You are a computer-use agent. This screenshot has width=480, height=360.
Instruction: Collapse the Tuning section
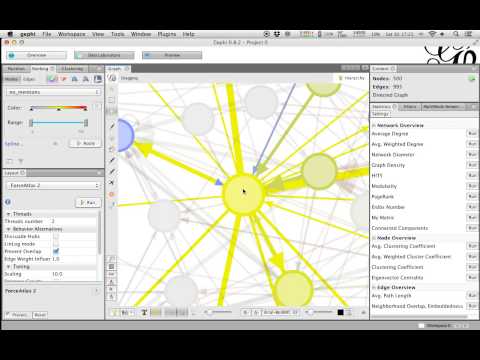click(x=9, y=267)
